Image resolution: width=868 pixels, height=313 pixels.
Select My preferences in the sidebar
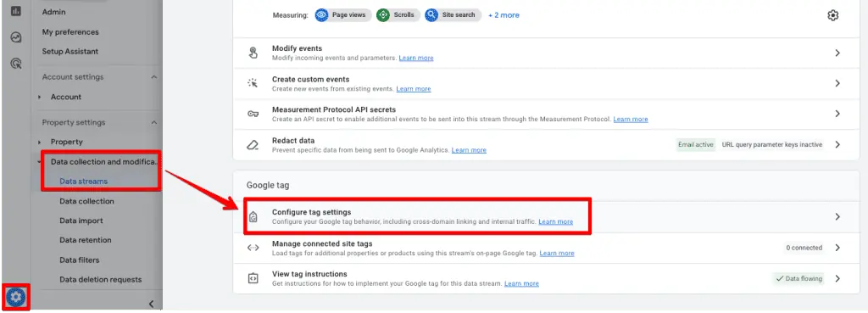70,32
